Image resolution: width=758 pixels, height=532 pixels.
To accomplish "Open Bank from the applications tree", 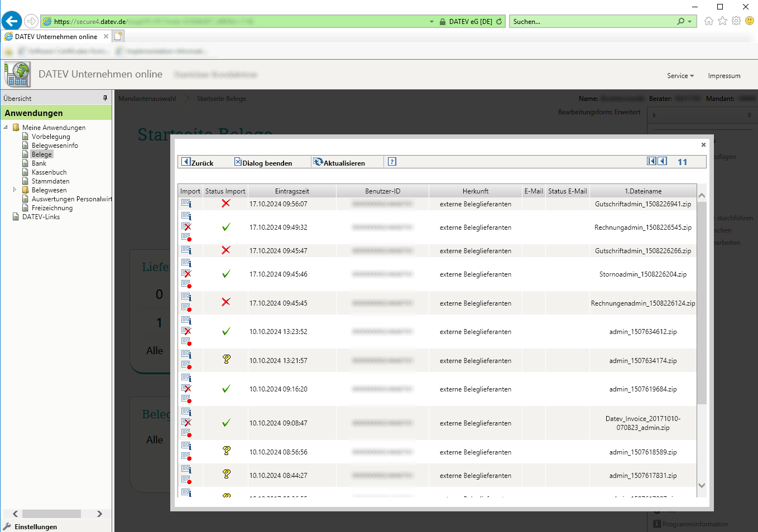I will 39,163.
